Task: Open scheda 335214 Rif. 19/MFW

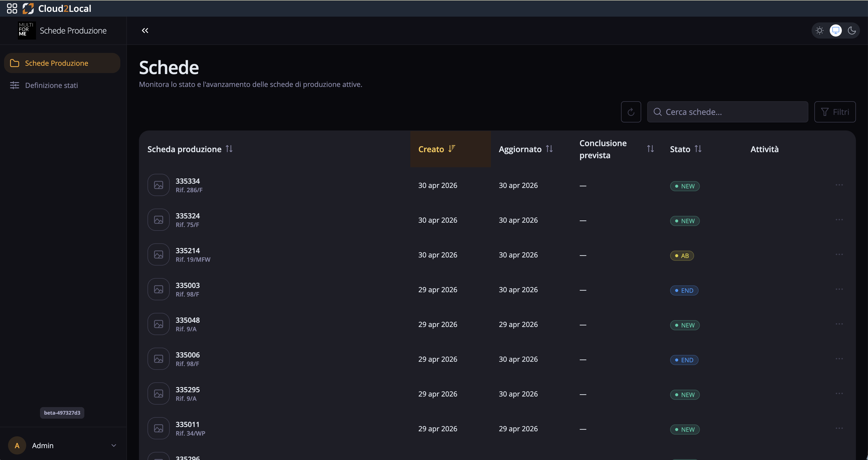Action: click(x=193, y=255)
